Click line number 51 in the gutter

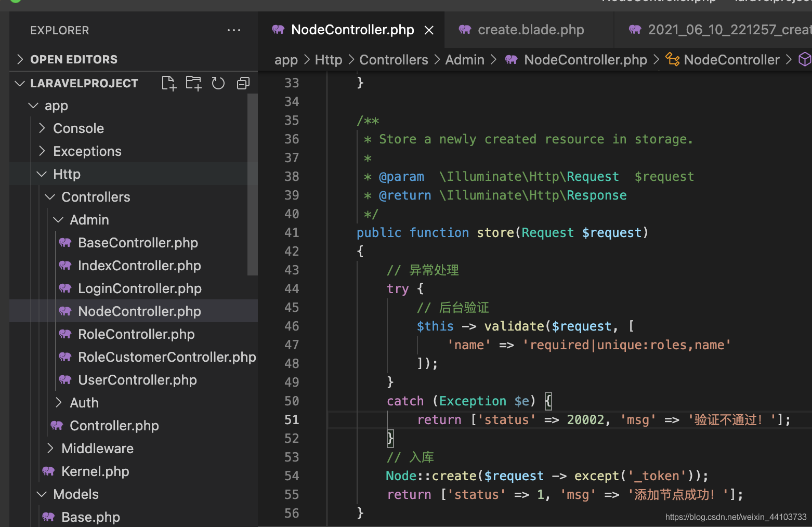click(x=292, y=419)
